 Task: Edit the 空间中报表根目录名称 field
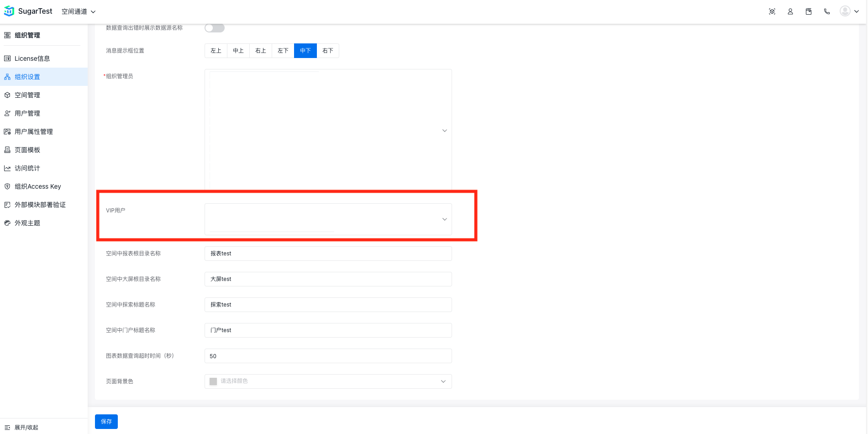328,254
